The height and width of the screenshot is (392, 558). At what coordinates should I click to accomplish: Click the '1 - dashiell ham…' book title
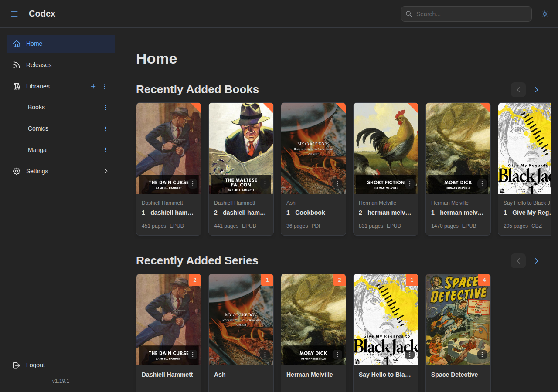168,213
